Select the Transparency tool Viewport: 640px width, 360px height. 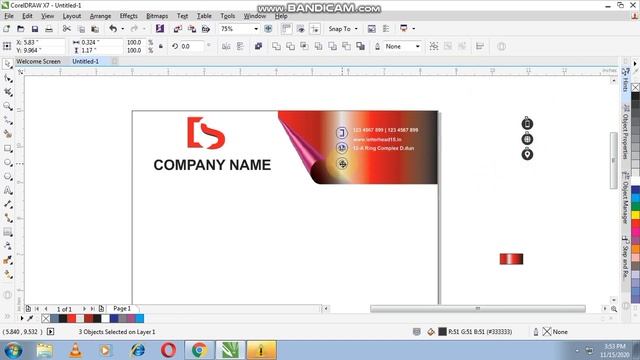coord(7,246)
